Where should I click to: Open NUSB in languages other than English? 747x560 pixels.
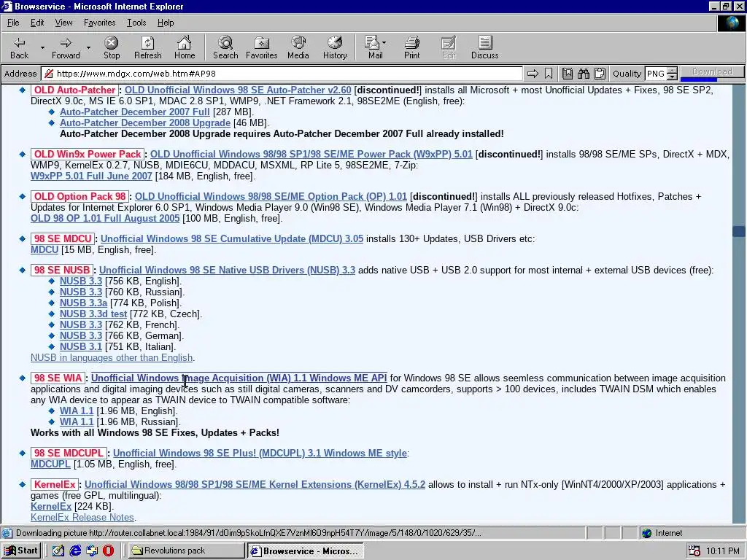112,357
